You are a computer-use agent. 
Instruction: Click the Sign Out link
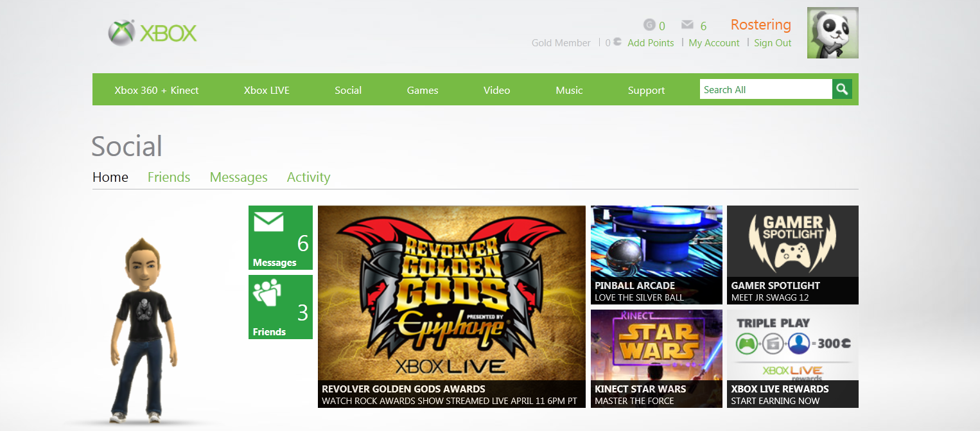point(773,43)
